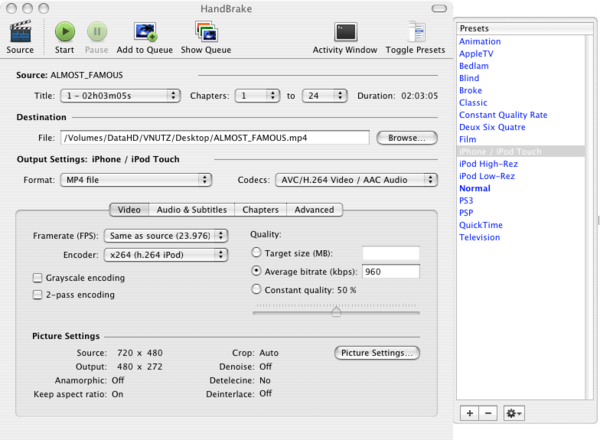This screenshot has width=600, height=440.
Task: Select the Bedlam preset
Action: [520, 66]
